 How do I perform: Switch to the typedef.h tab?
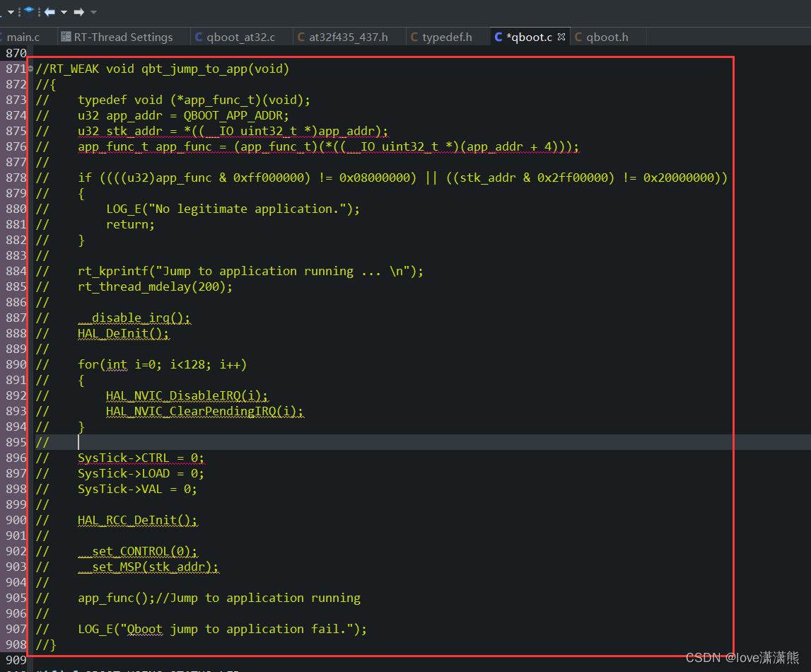pyautogui.click(x=447, y=37)
